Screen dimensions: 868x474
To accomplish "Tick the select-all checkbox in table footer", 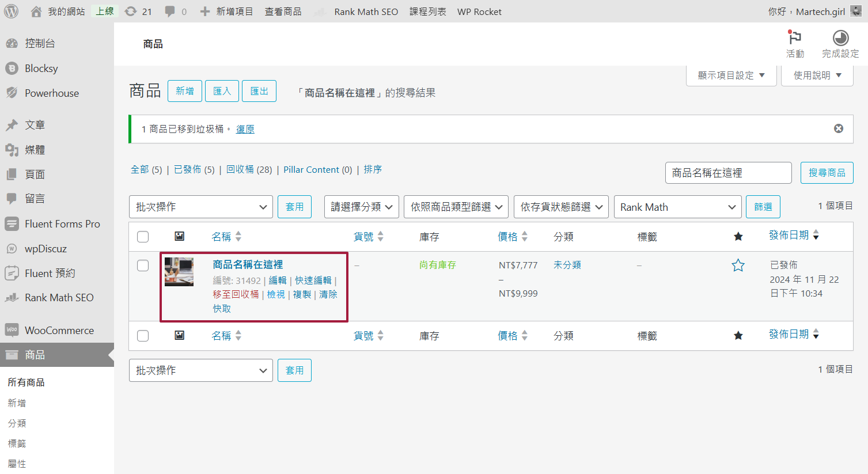I will tap(143, 336).
